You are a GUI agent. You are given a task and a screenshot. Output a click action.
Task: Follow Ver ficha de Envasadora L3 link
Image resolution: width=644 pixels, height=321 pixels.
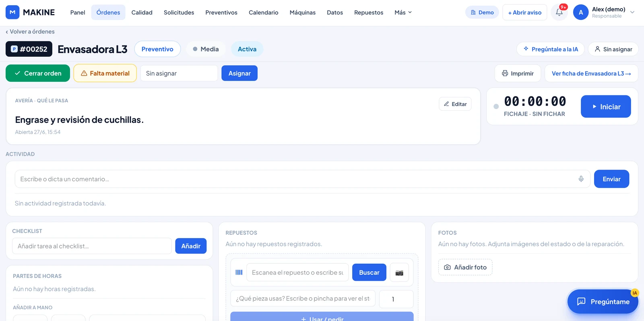591,73
